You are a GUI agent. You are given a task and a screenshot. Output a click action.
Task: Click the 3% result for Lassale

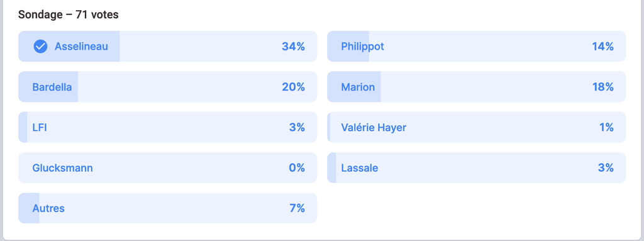pos(606,168)
